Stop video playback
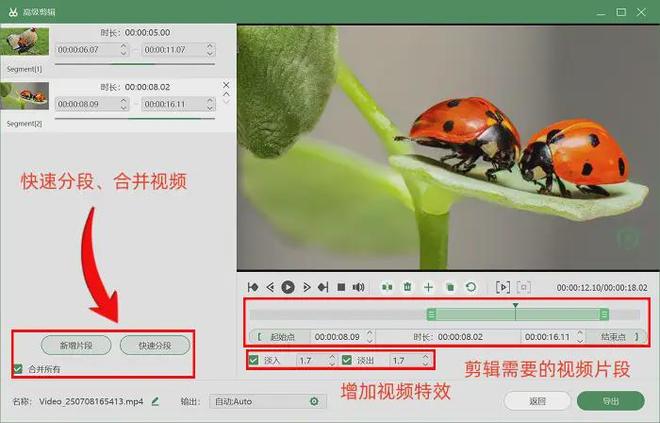Screen dimensions: 660x423 click(341, 287)
